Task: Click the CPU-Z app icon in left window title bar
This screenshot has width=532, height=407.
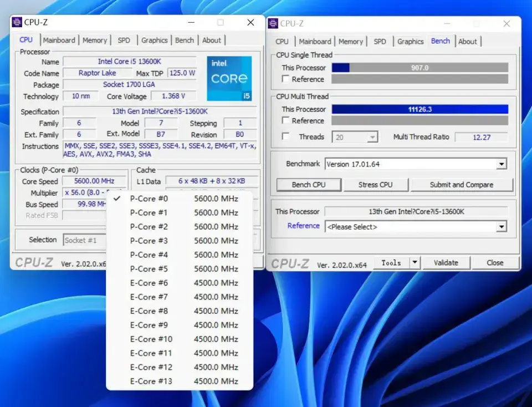Action: pyautogui.click(x=17, y=22)
